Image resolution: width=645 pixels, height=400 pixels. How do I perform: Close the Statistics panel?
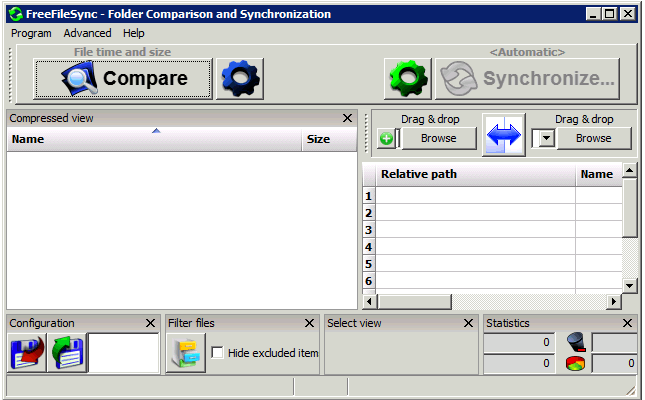coord(627,323)
